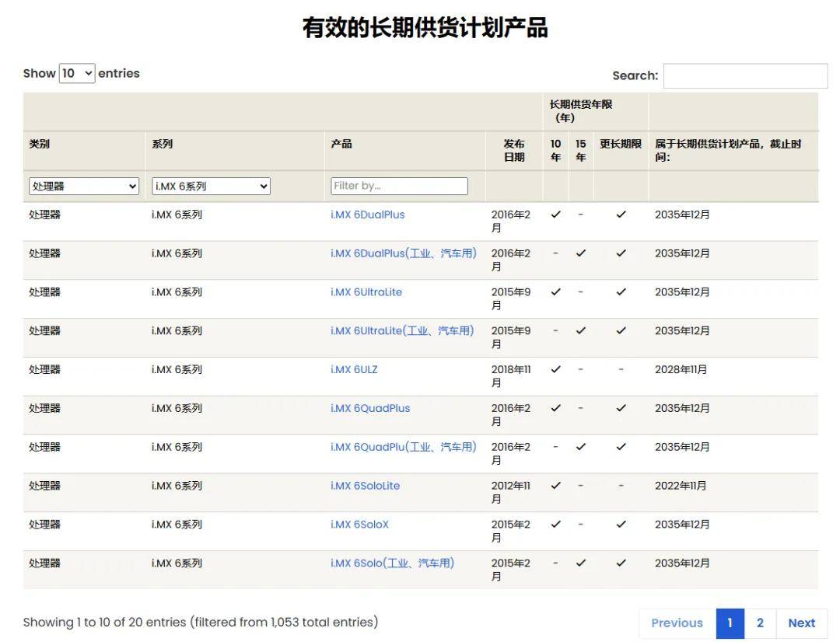
Task: Sort by 系列 column header
Action: pyautogui.click(x=162, y=144)
